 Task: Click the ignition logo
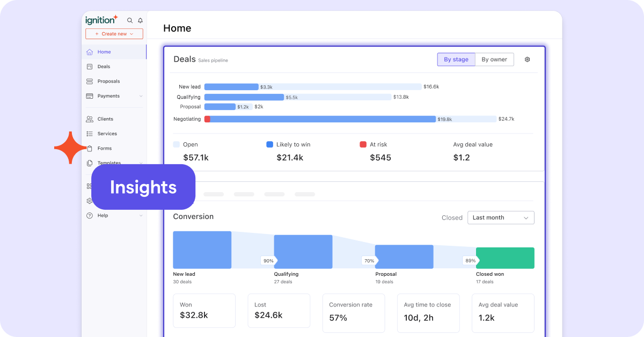pyautogui.click(x=101, y=20)
